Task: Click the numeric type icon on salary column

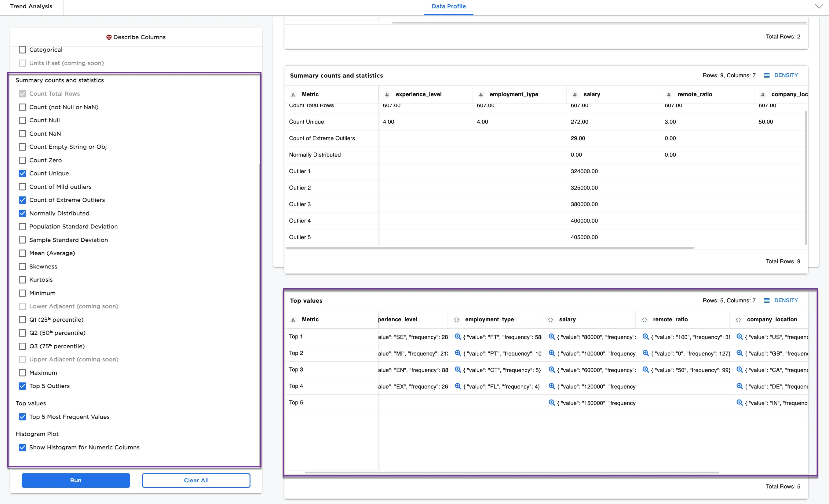Action: tap(575, 95)
